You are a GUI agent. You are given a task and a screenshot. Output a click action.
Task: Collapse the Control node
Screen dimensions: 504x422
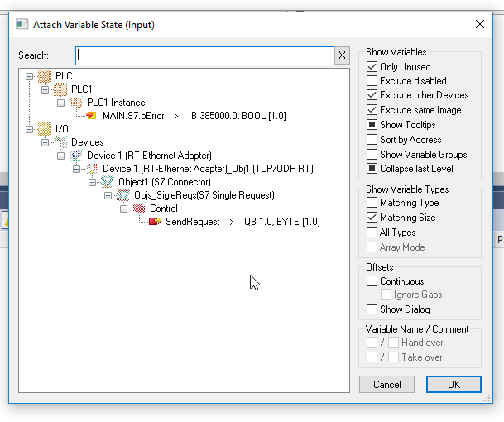[x=124, y=209]
